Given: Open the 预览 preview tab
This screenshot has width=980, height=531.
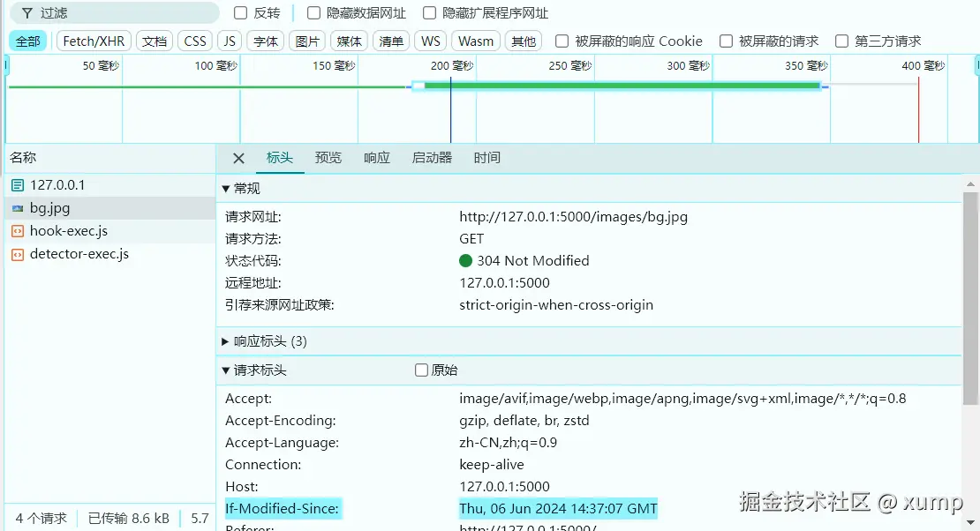Looking at the screenshot, I should (x=328, y=158).
